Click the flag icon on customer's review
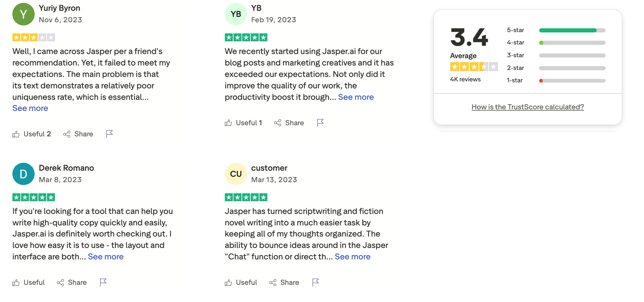The image size is (644, 302). (315, 282)
